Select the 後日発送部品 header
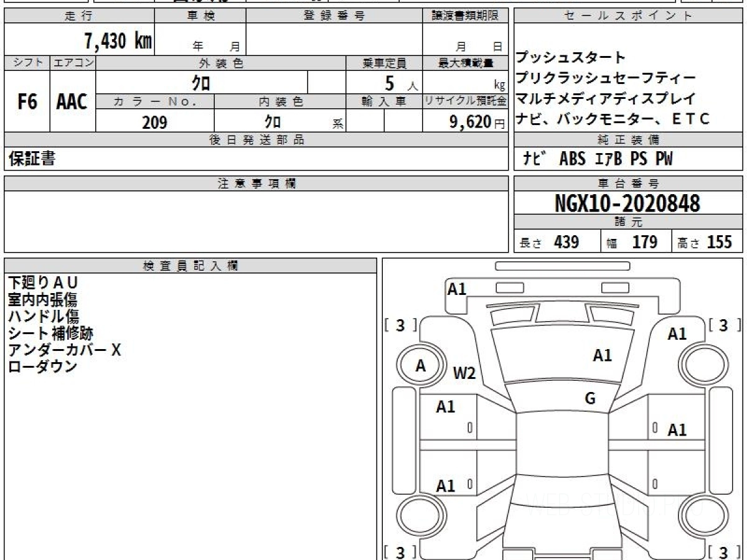 point(256,140)
